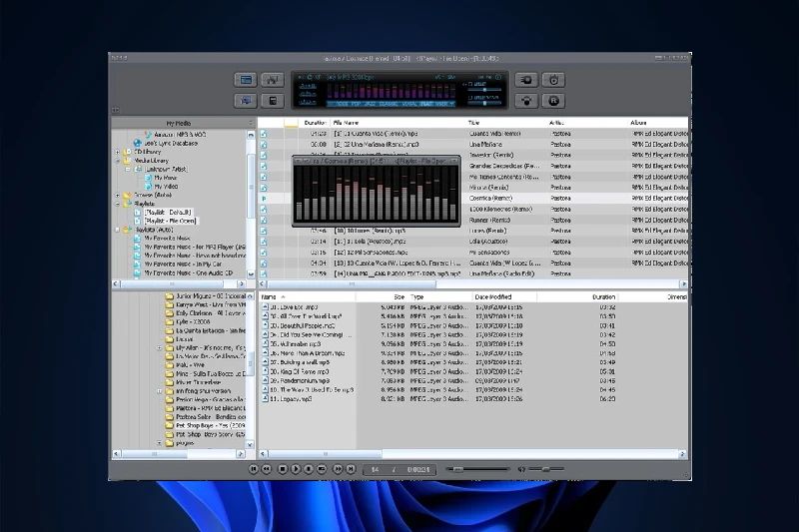Click the top-right round button above the R button
Screen dimensions: 799x532
pyautogui.click(x=554, y=79)
